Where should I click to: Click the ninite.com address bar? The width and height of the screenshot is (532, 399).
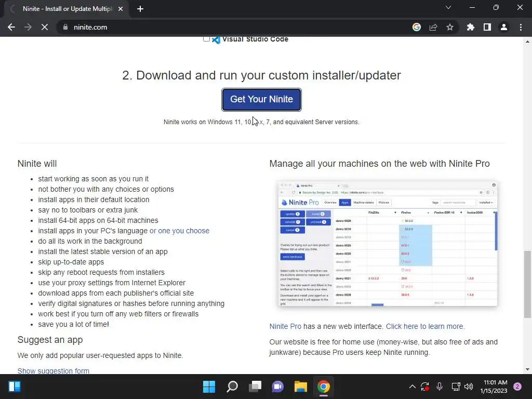tap(234, 27)
